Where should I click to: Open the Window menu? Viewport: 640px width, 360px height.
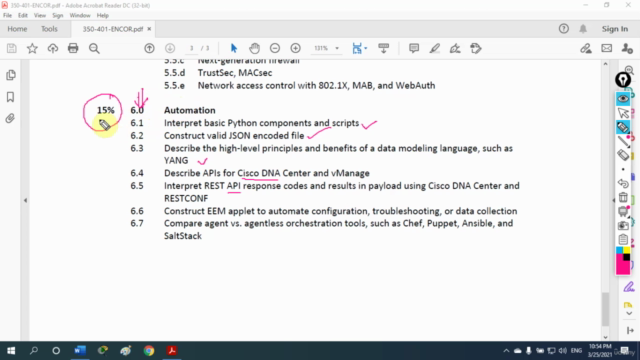(x=80, y=16)
